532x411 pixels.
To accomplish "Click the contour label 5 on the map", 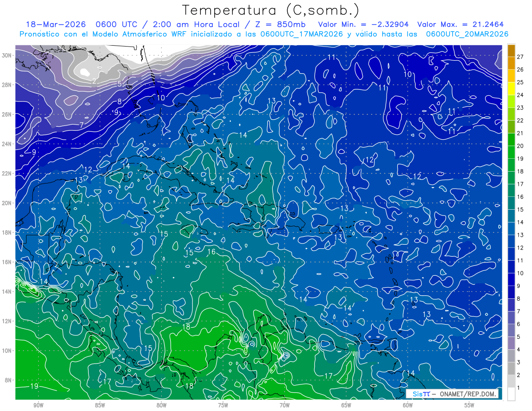I will tap(119, 84).
